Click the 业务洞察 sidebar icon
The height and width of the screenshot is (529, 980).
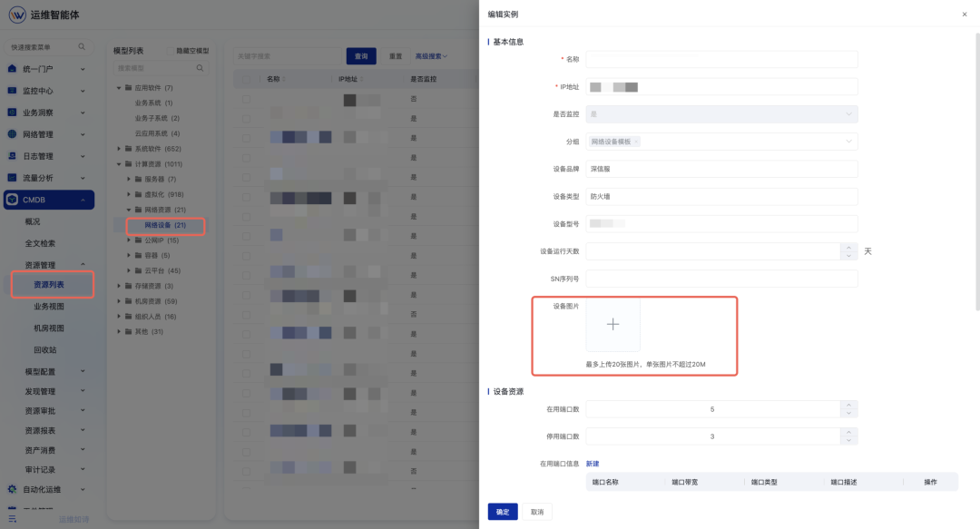pos(12,113)
